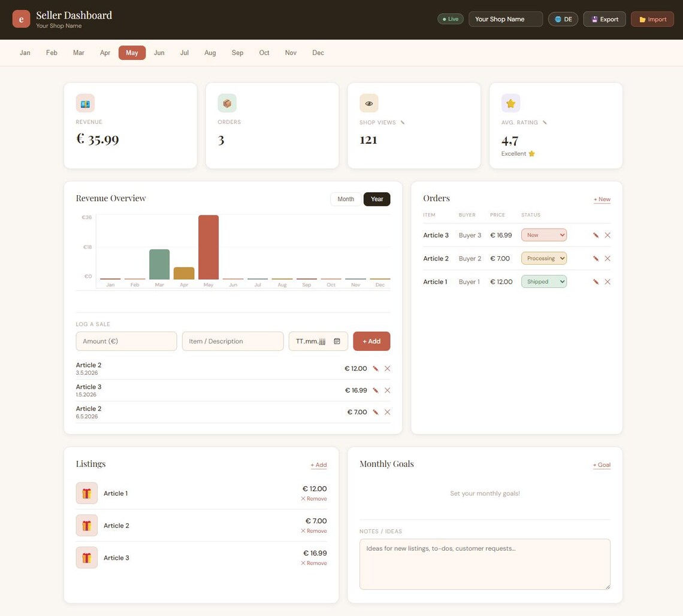Viewport: 683px width, 616px height.
Task: Click the May bar in revenue chart
Action: (208, 247)
